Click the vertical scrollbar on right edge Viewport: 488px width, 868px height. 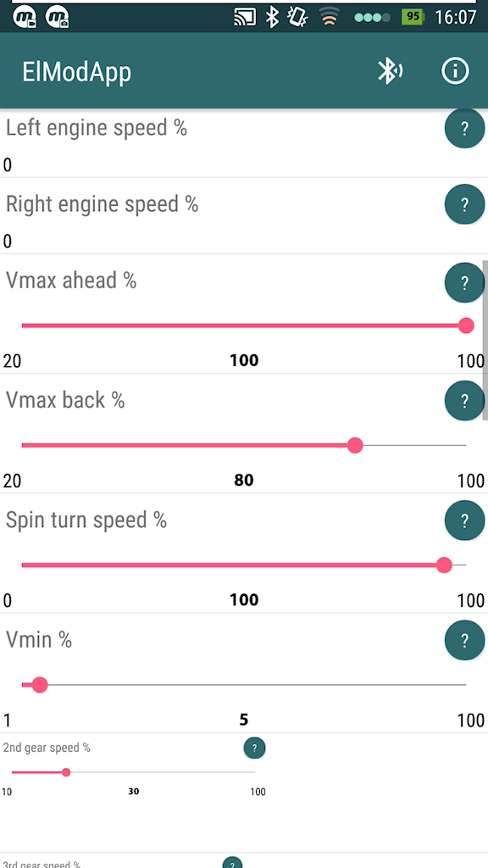click(x=485, y=341)
